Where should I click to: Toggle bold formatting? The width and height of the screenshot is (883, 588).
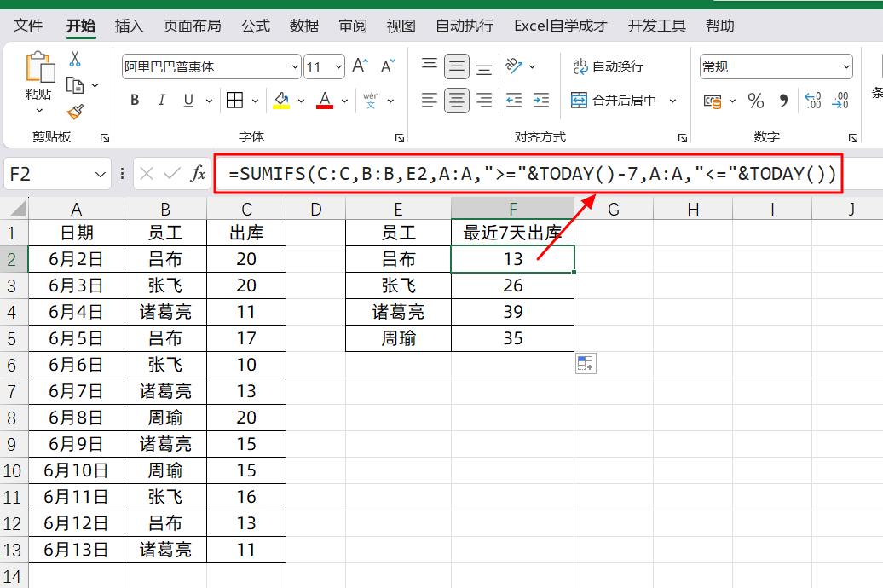135,101
